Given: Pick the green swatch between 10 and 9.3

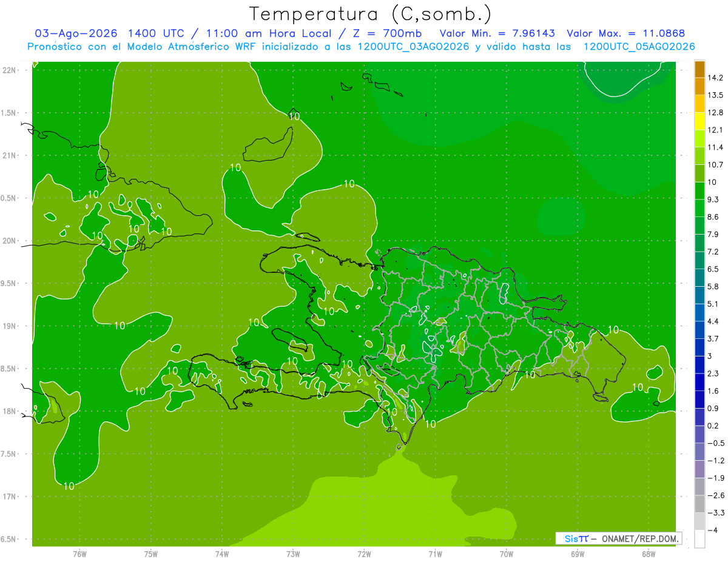Looking at the screenshot, I should click(699, 190).
